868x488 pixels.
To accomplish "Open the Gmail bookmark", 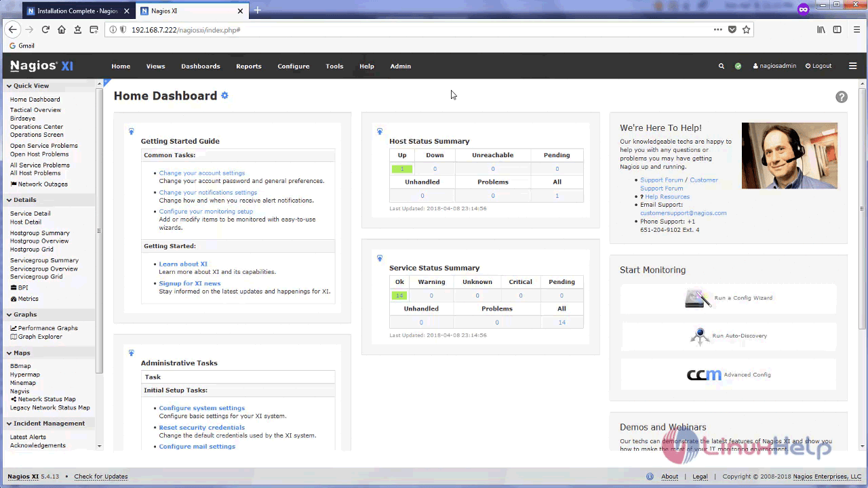I will pos(21,46).
